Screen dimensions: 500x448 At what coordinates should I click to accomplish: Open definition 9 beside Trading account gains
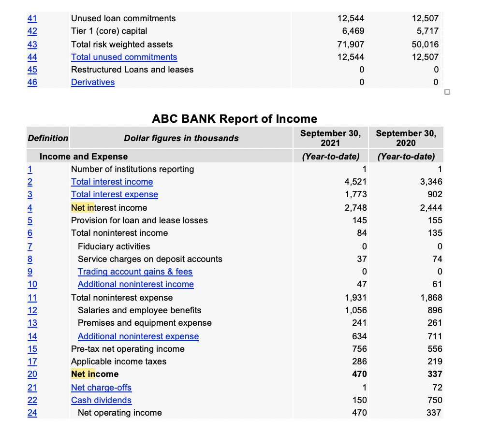click(x=30, y=272)
